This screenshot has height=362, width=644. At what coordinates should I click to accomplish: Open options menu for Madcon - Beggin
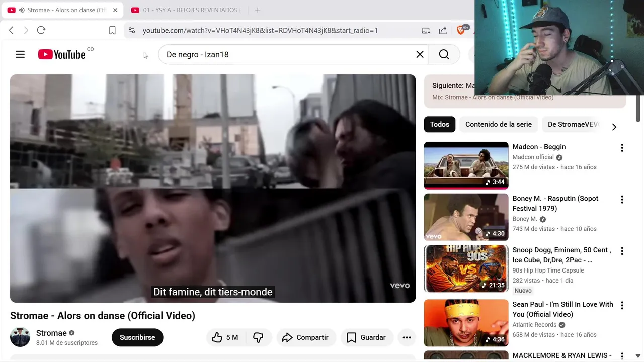622,148
